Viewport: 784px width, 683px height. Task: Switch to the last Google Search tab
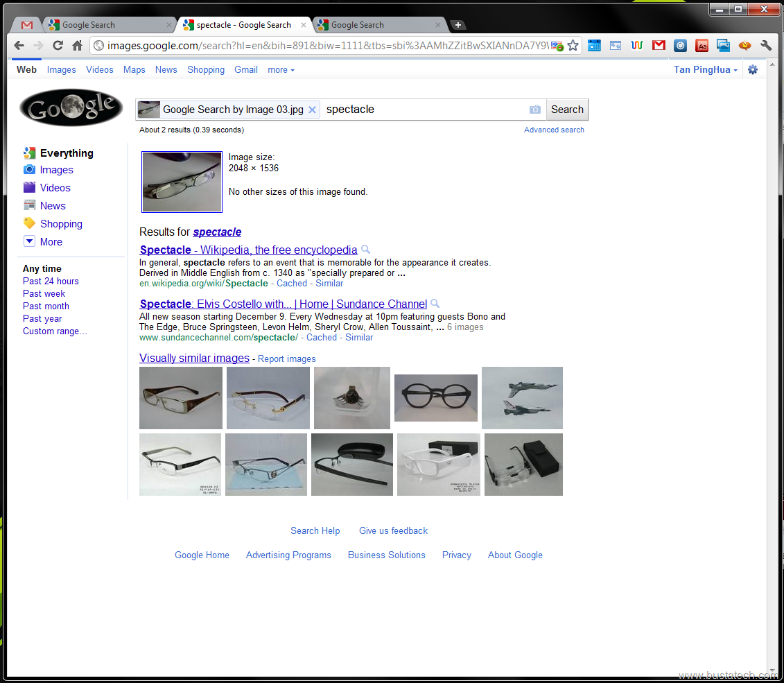tap(378, 24)
